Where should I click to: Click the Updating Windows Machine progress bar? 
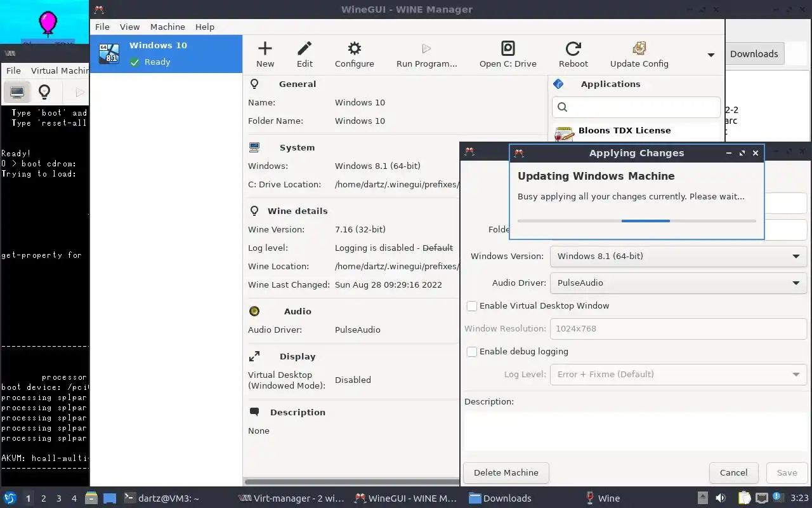[637, 221]
